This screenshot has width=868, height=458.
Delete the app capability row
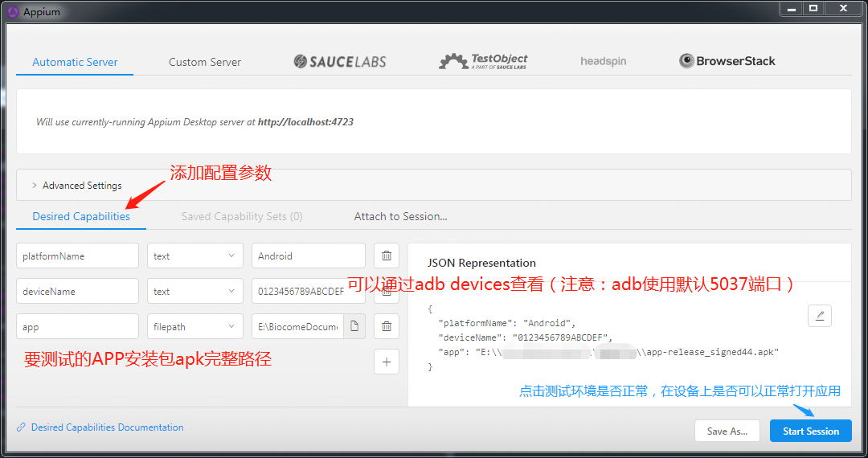(x=387, y=327)
